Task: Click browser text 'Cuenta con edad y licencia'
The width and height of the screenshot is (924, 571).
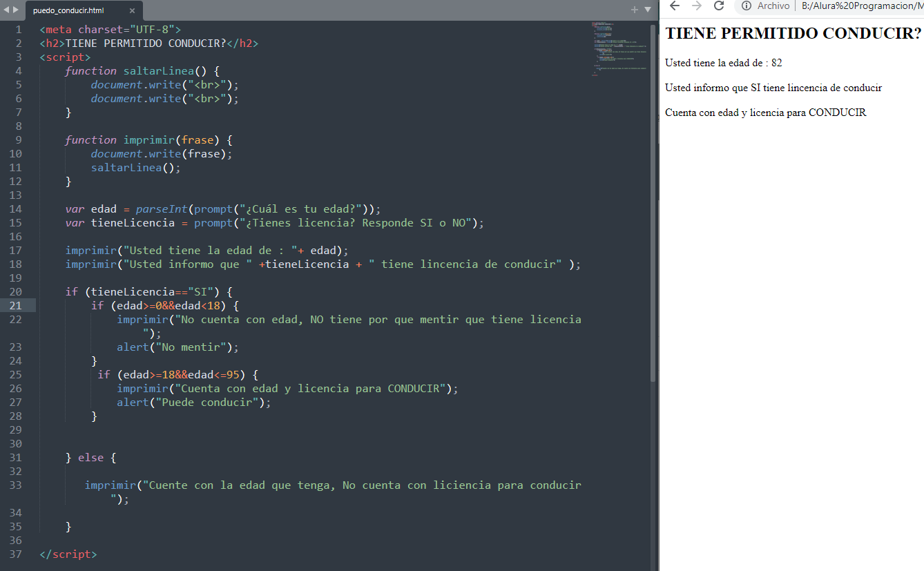Action: 766,113
